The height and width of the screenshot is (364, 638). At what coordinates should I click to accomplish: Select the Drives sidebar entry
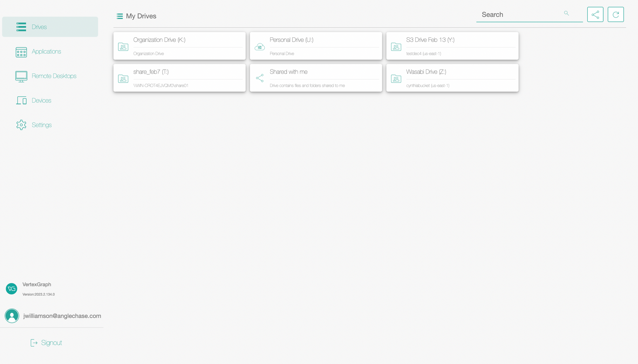coord(39,27)
